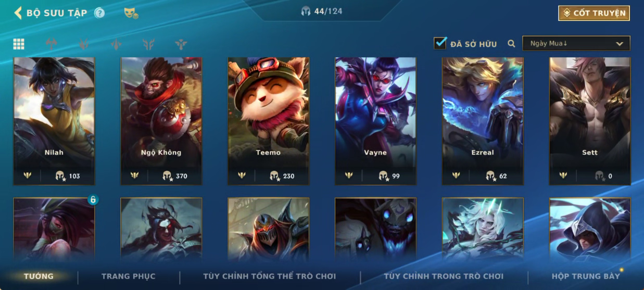Open the Tùy Chỉnh Trong Trò Chơi tab

click(x=444, y=276)
